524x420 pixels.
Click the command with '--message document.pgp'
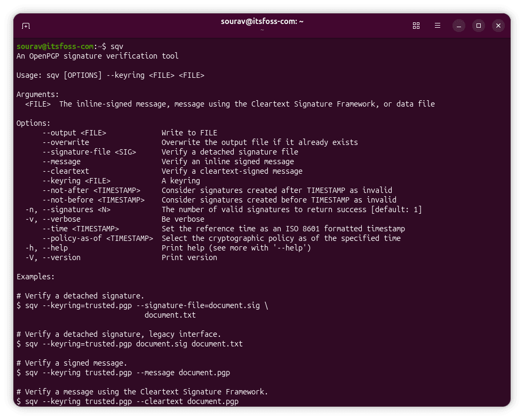(x=123, y=373)
